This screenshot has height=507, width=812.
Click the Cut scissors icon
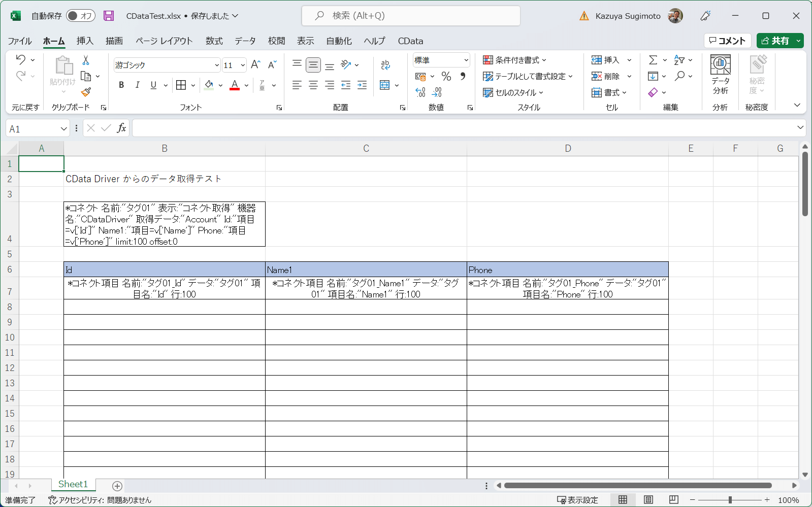click(x=86, y=60)
